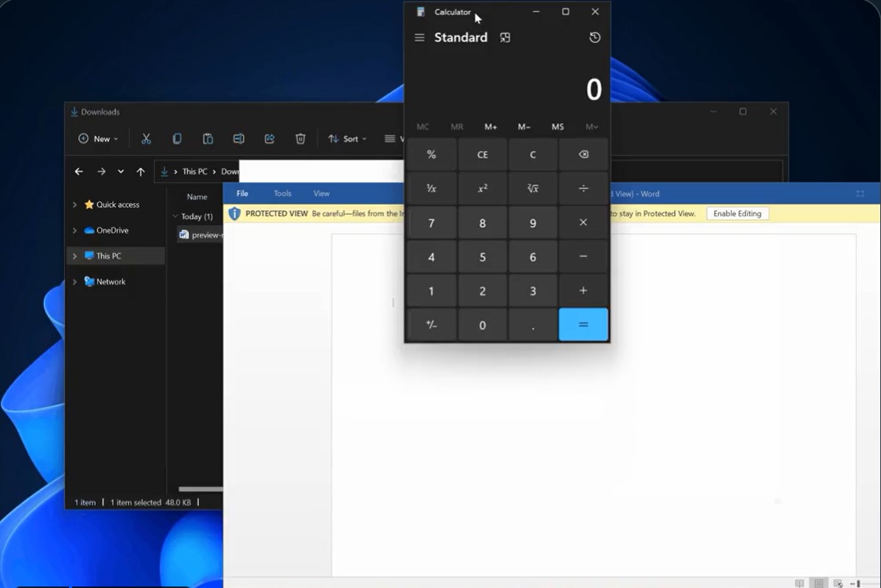The image size is (881, 588).
Task: Click the Rename icon in File Explorer
Action: [x=238, y=139]
